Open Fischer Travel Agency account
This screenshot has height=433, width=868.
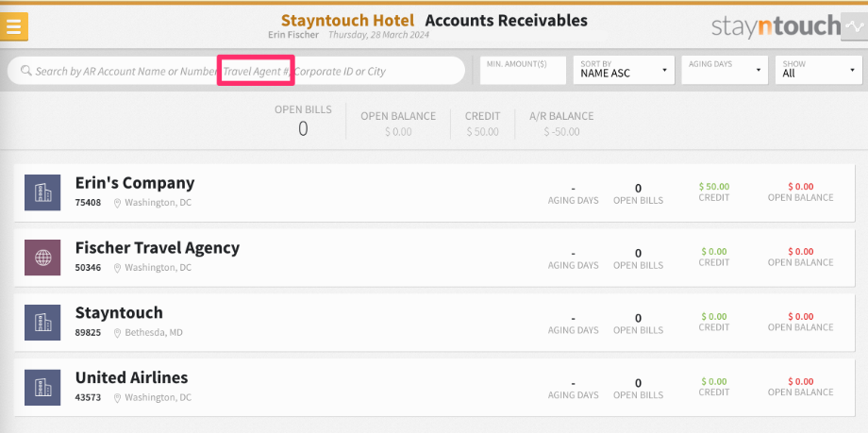coord(435,258)
